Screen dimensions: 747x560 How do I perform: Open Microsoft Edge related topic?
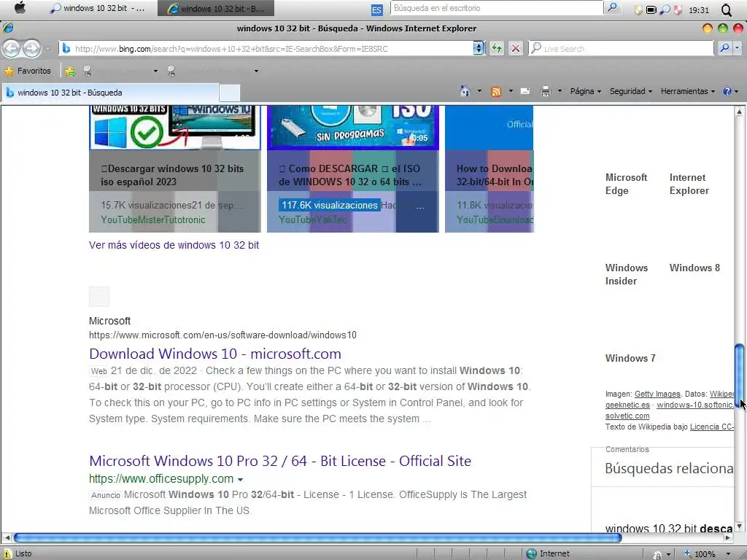click(x=626, y=184)
